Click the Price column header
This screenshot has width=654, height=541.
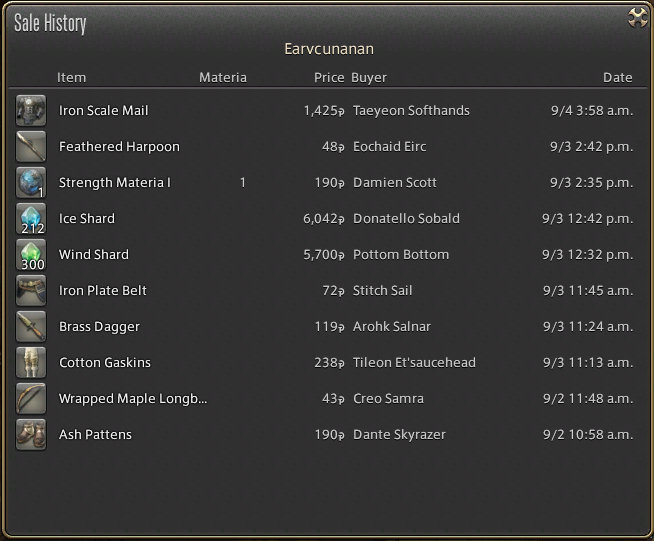[328, 77]
